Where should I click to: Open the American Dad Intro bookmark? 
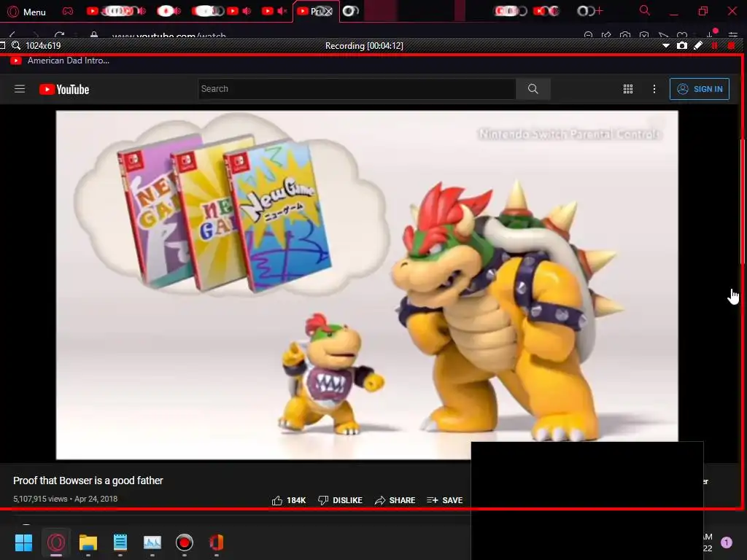(60, 61)
